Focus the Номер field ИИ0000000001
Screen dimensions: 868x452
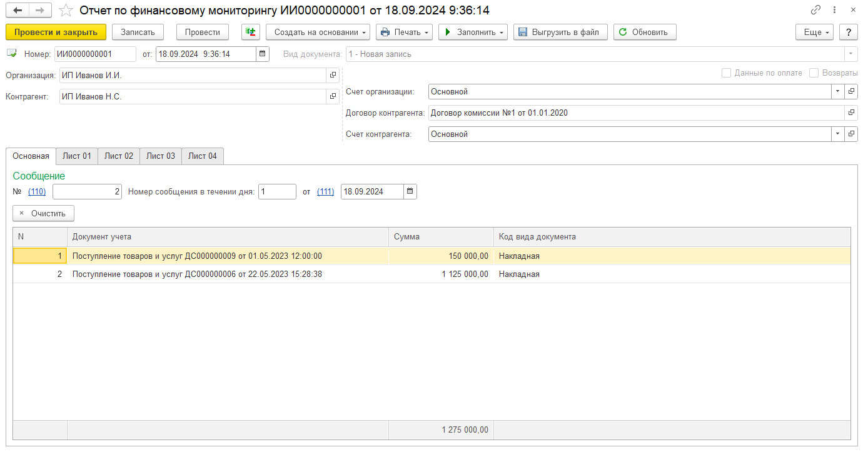coord(95,54)
